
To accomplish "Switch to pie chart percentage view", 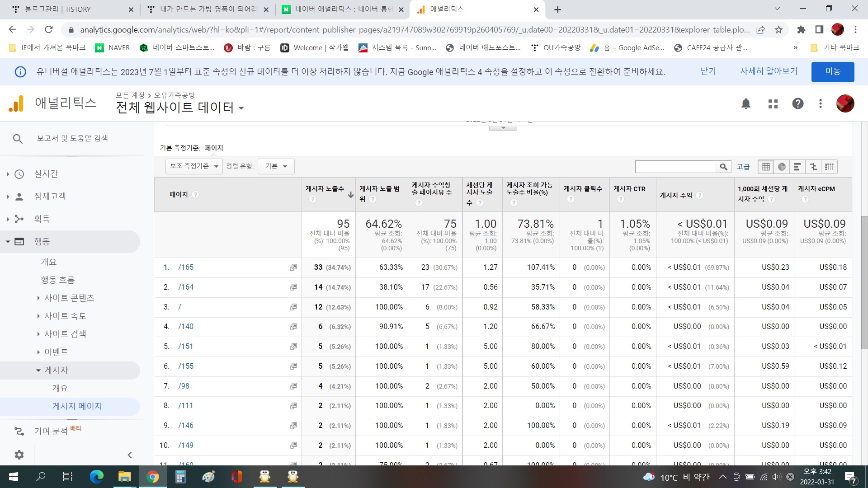I will point(782,167).
